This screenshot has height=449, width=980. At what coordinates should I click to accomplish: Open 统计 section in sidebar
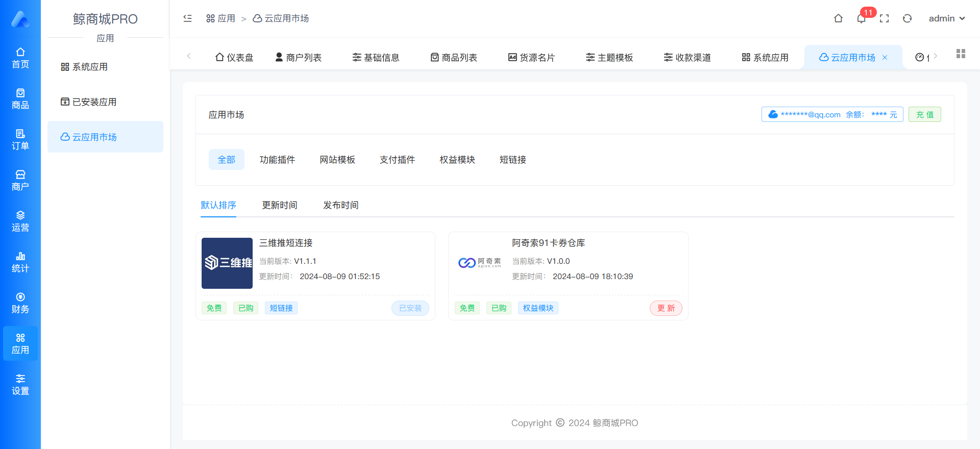(x=20, y=262)
